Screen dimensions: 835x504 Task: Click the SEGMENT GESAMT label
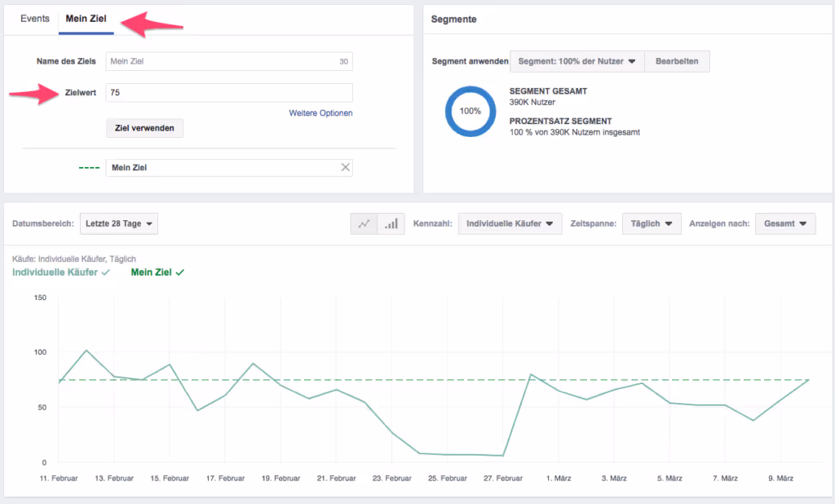coord(548,91)
